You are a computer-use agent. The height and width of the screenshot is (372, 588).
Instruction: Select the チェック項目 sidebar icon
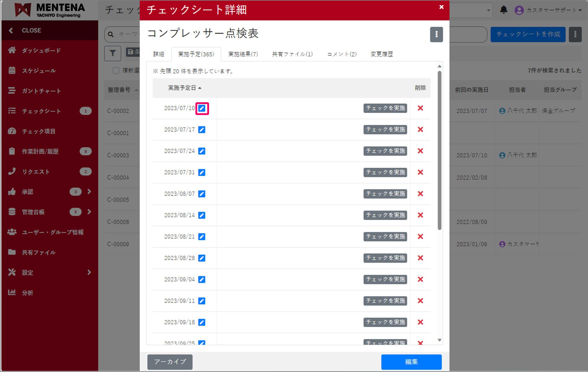click(x=12, y=131)
